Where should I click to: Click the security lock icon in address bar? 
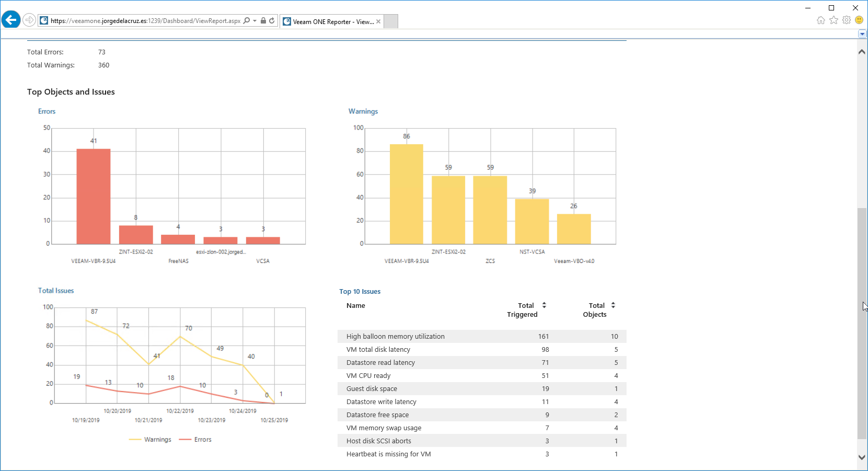263,21
